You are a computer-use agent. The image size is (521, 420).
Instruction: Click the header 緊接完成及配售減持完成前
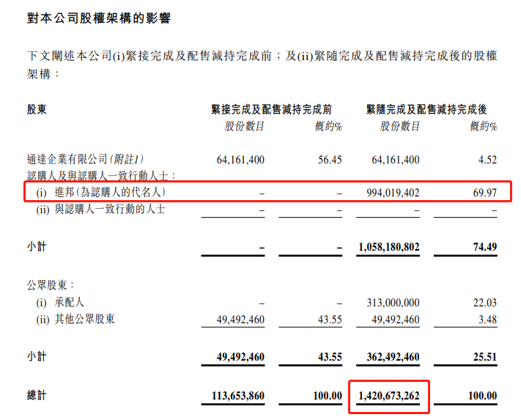pyautogui.click(x=271, y=109)
